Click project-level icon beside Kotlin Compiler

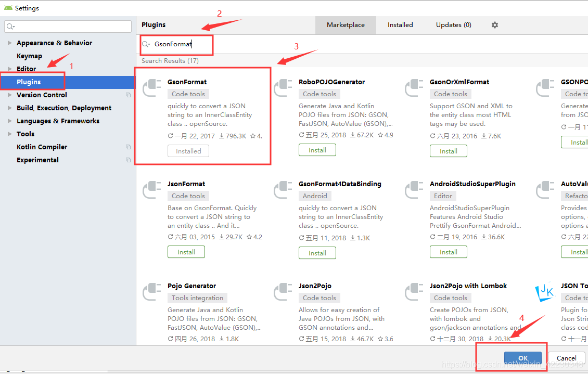click(x=128, y=147)
